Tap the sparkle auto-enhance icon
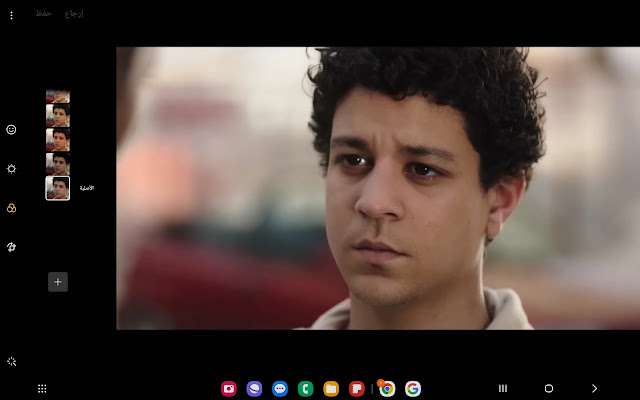This screenshot has height=400, width=640. point(11,362)
